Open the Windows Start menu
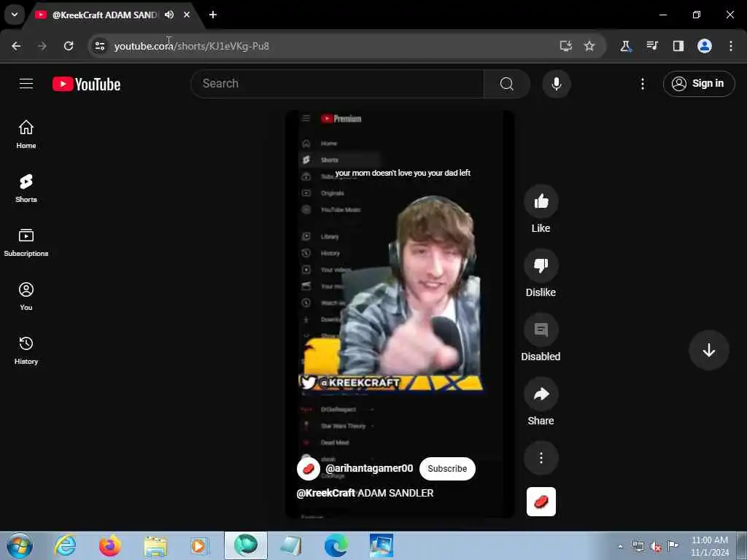This screenshot has width=747, height=560. coord(20,545)
